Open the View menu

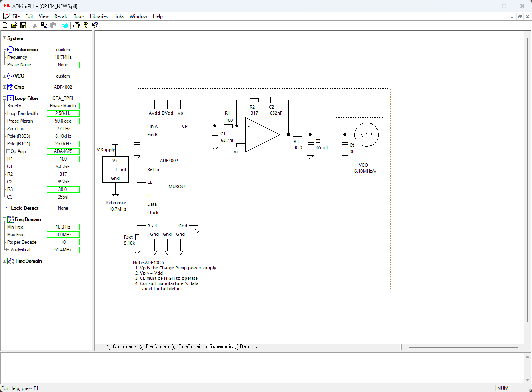(44, 16)
